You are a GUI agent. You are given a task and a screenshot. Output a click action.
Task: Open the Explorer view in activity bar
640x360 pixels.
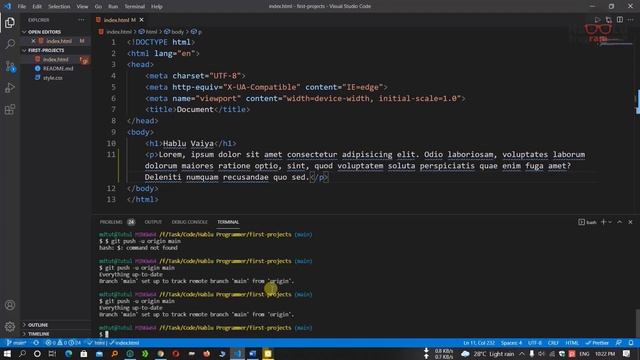click(10, 22)
